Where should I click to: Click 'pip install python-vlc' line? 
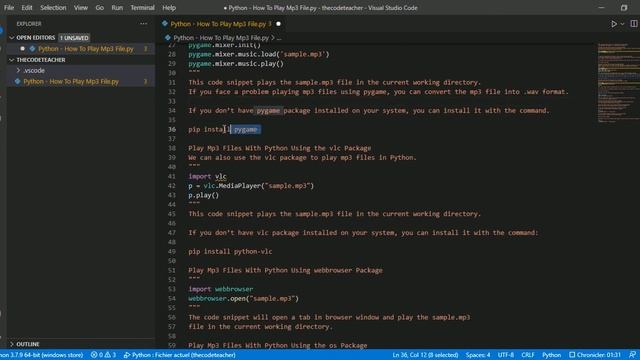pos(230,251)
